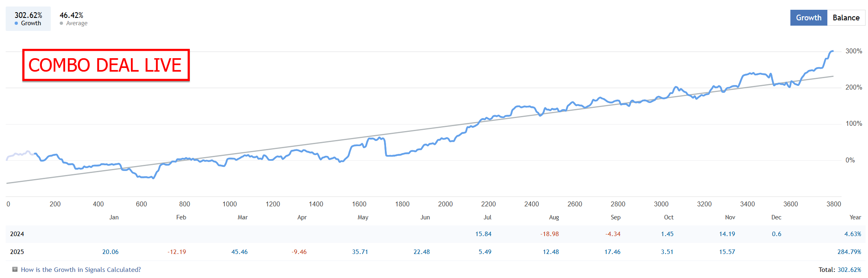Screen dimensions: 868x278
Task: Open the Growth in Signals Calculated link
Action: 81,269
